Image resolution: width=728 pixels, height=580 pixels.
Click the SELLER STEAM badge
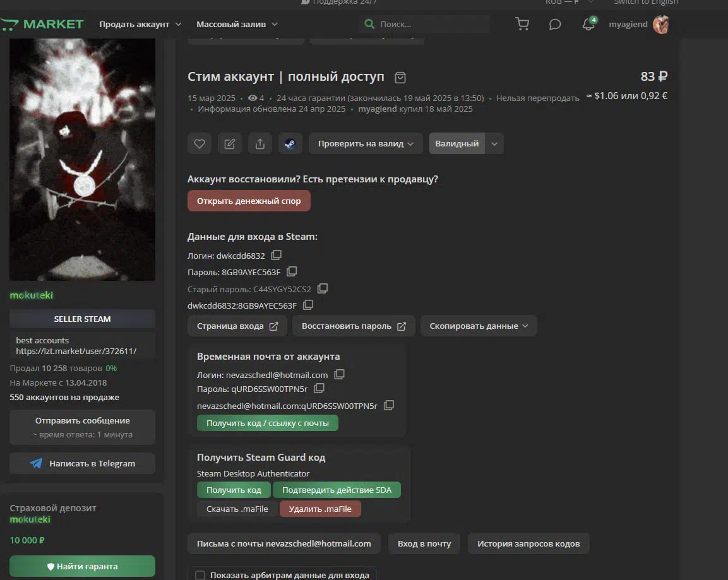tap(82, 319)
